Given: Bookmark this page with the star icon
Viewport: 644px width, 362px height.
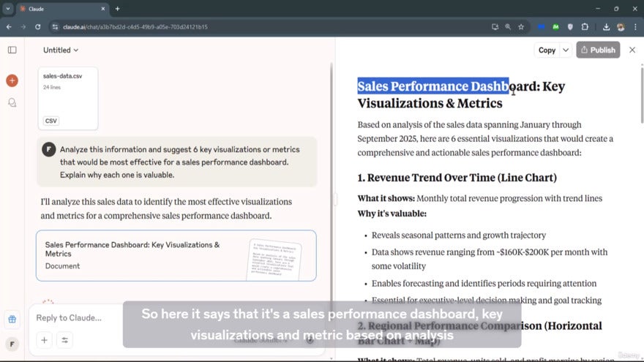Looking at the screenshot, I should click(521, 26).
